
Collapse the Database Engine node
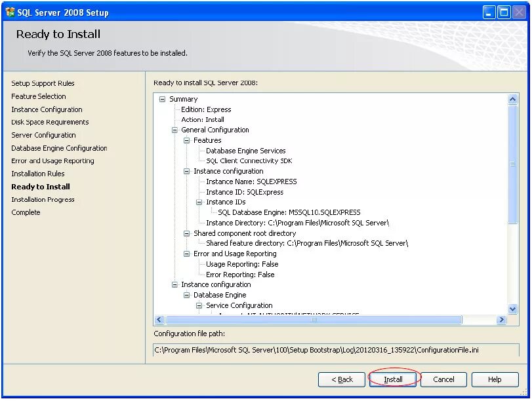click(x=186, y=295)
